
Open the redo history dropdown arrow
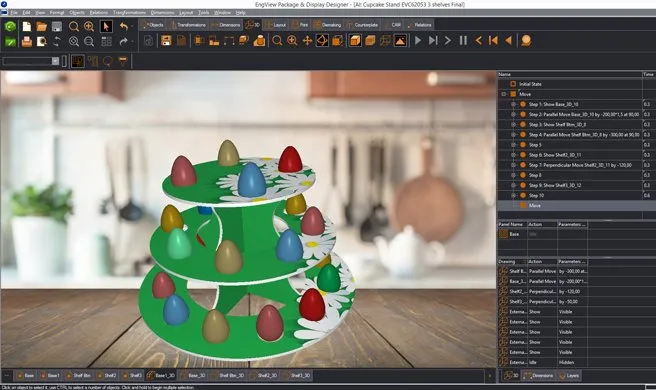132,41
